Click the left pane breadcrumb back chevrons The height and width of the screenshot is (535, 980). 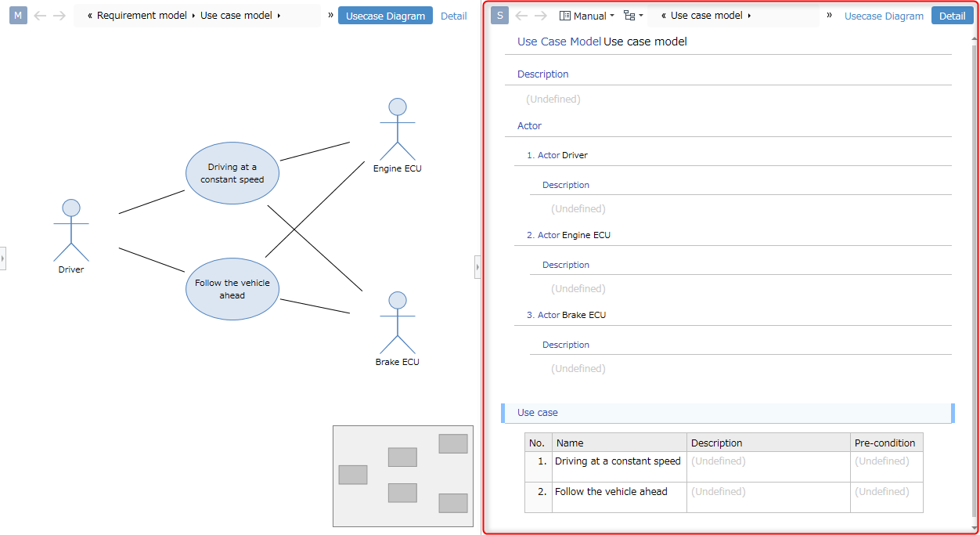(x=90, y=16)
